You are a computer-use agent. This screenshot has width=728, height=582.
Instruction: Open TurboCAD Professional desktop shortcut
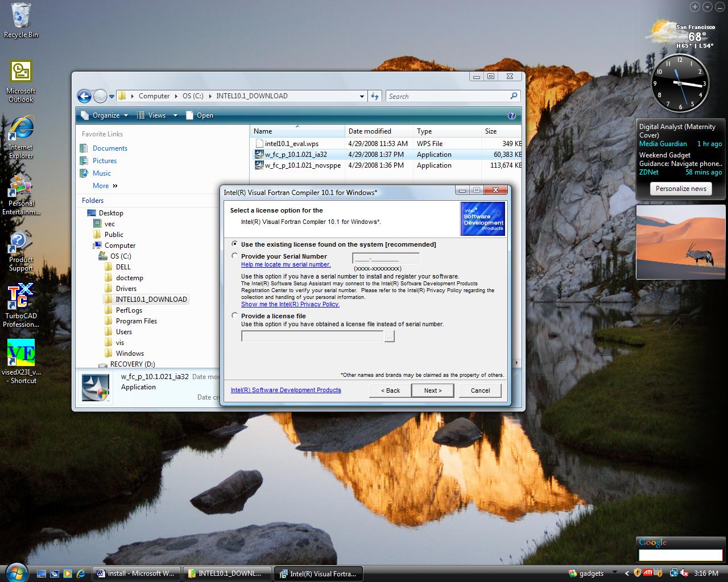pyautogui.click(x=21, y=306)
